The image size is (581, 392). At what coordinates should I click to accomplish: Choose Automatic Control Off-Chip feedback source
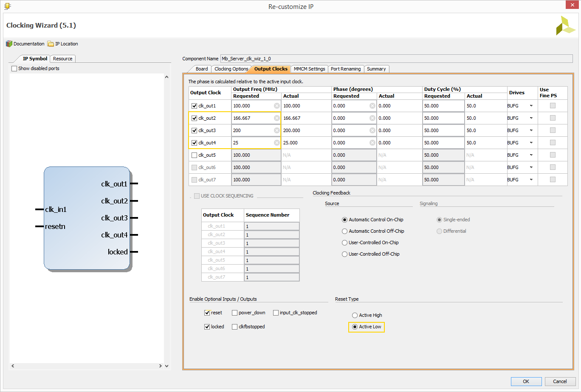[x=345, y=231]
